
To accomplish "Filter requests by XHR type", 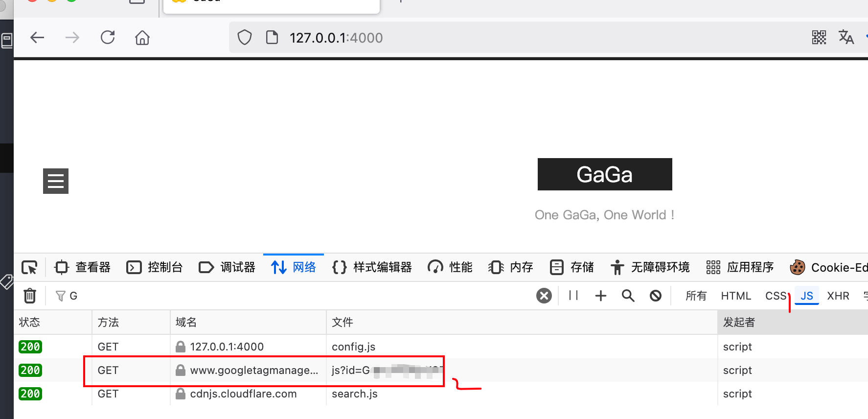I will click(x=838, y=296).
